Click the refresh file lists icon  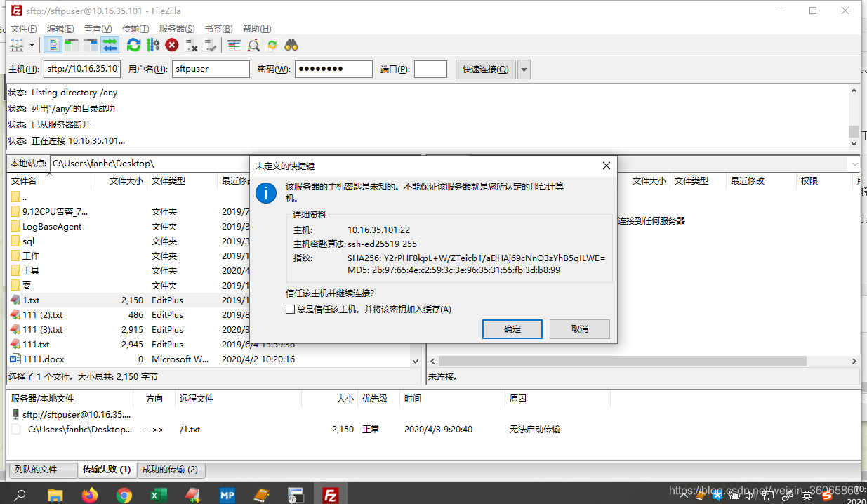133,45
